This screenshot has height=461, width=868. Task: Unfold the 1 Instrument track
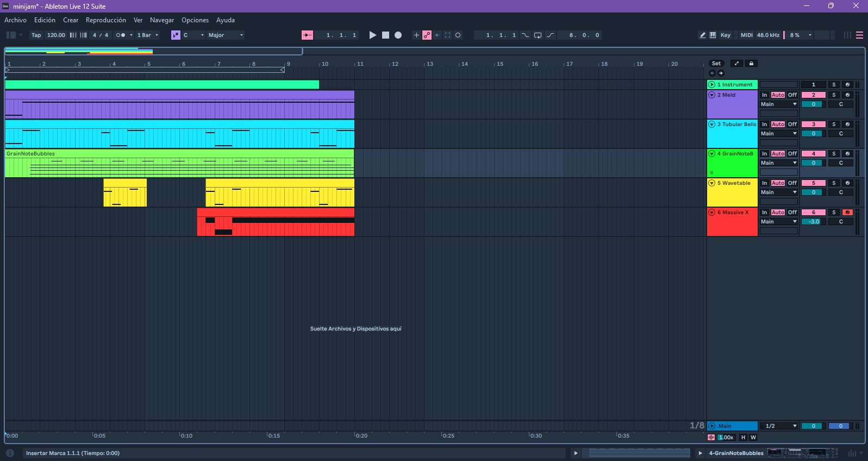(x=711, y=85)
